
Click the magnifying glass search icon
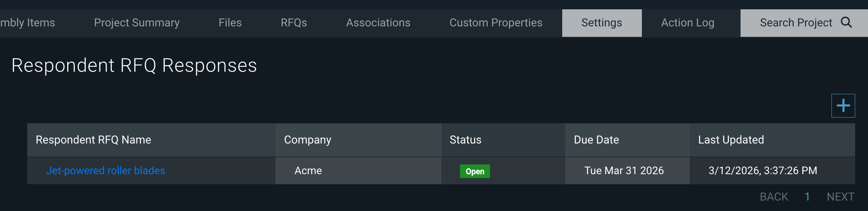tap(846, 22)
